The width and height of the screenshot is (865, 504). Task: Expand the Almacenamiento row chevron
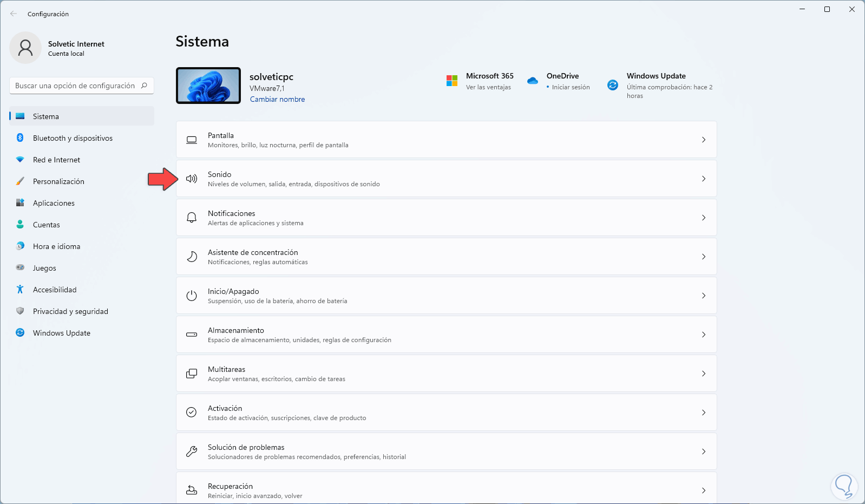704,335
